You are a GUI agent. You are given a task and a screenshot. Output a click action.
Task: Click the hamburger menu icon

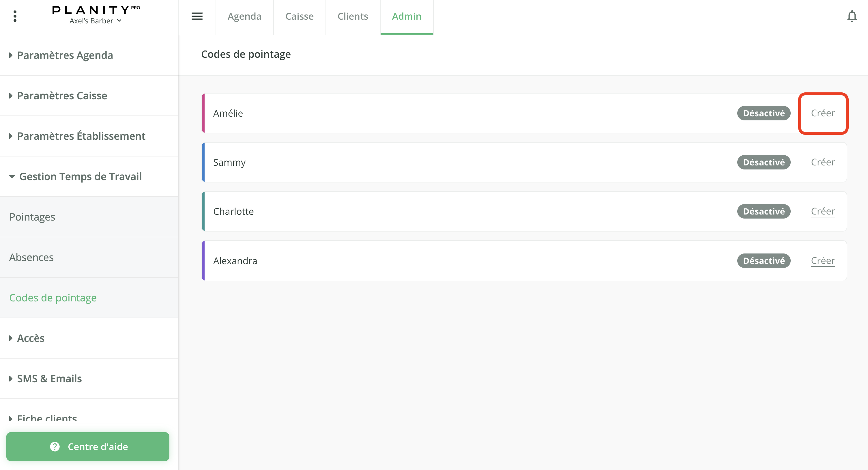click(197, 16)
